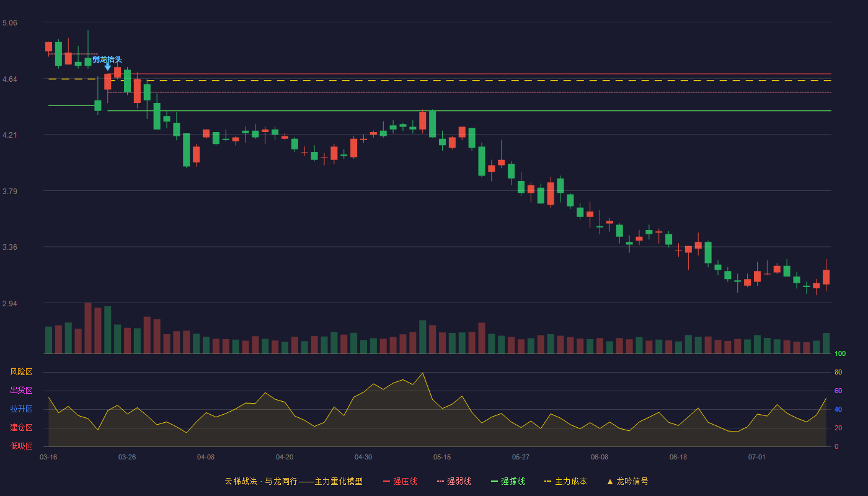Click the 06-08 date label

pos(600,457)
